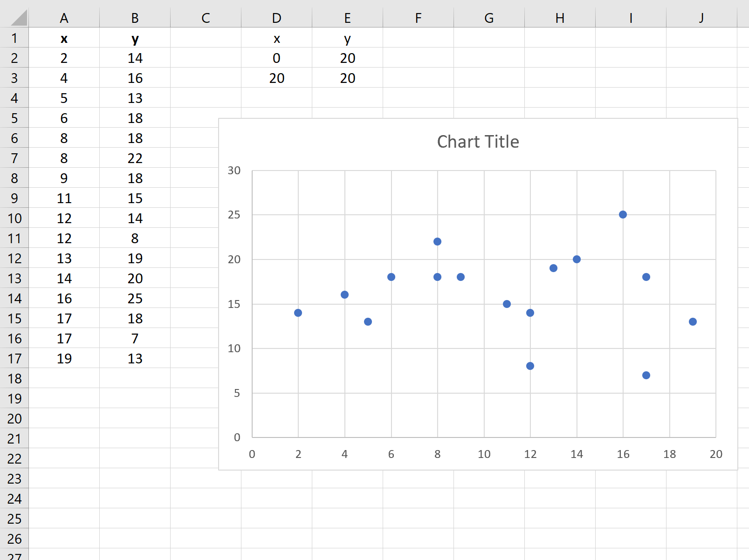Viewport: 749px width, 560px height.
Task: Click horizontal axis label 10
Action: point(484,454)
